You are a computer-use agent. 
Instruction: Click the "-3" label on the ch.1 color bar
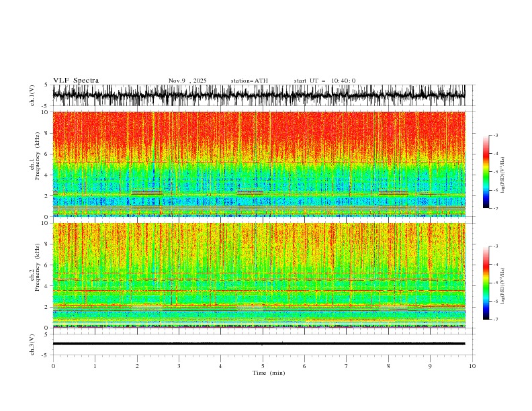pyautogui.click(x=495, y=135)
